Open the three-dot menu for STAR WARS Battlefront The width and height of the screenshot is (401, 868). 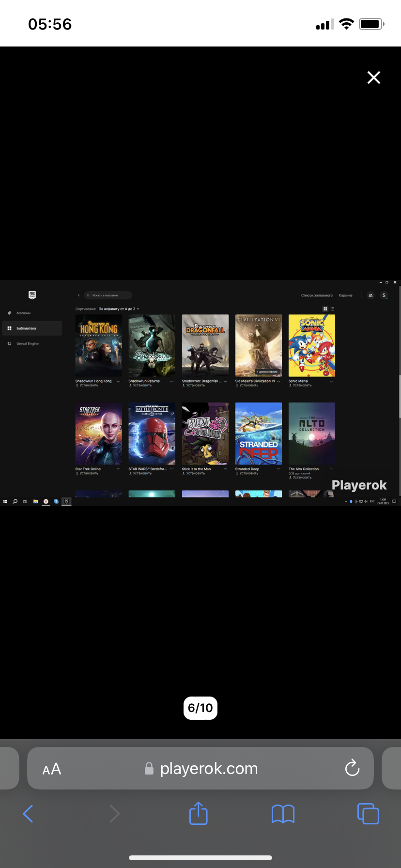pos(172,469)
